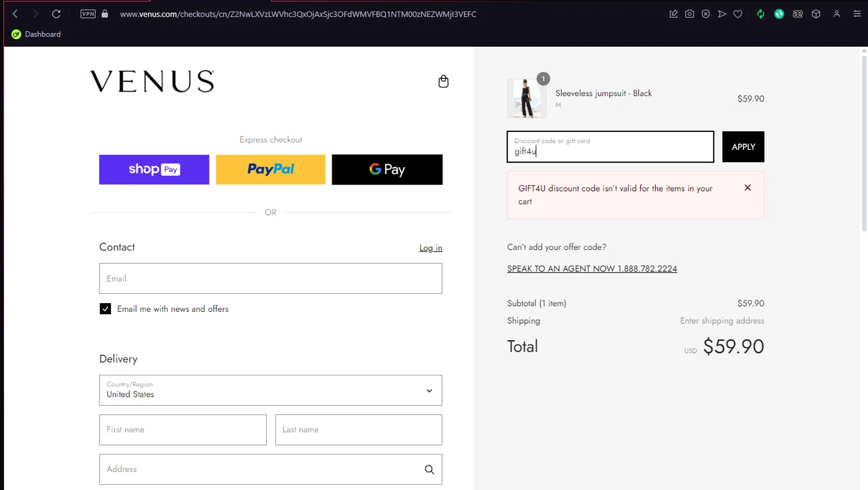Open the easy setup sliders menu
This screenshot has width=868, height=490.
857,14
